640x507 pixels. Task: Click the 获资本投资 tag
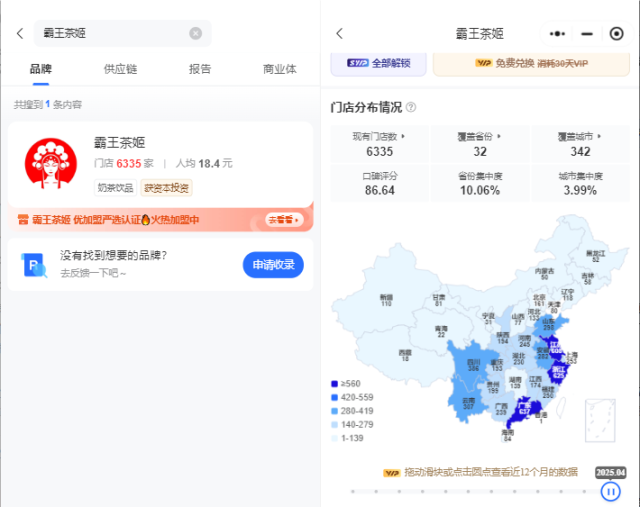(167, 188)
